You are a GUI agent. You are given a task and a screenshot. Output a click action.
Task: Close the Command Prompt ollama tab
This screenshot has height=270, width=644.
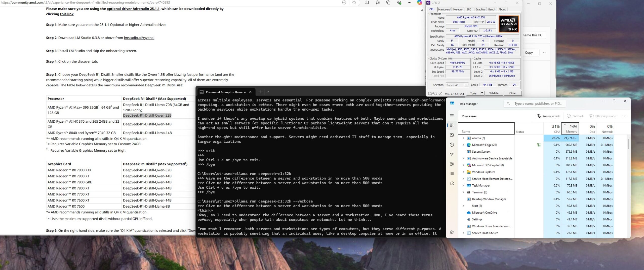click(x=250, y=92)
